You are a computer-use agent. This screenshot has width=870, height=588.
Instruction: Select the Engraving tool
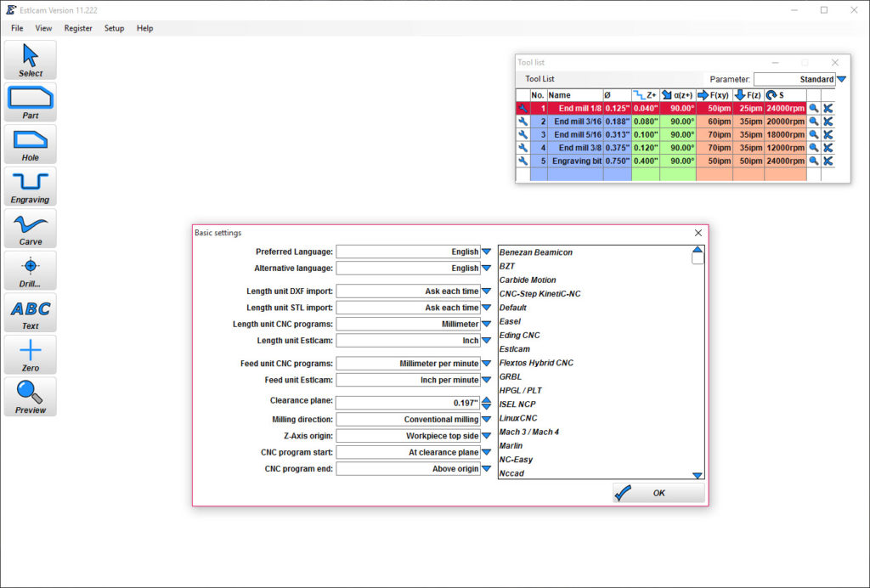tap(30, 186)
